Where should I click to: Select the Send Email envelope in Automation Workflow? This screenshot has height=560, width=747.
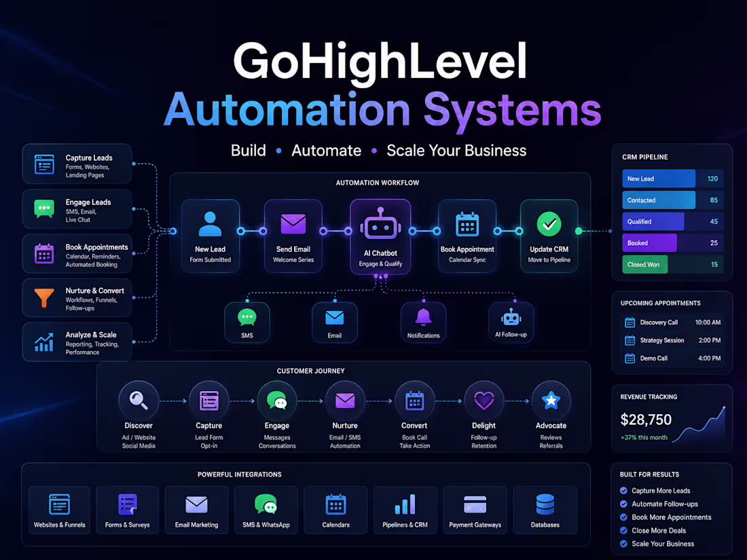click(293, 224)
